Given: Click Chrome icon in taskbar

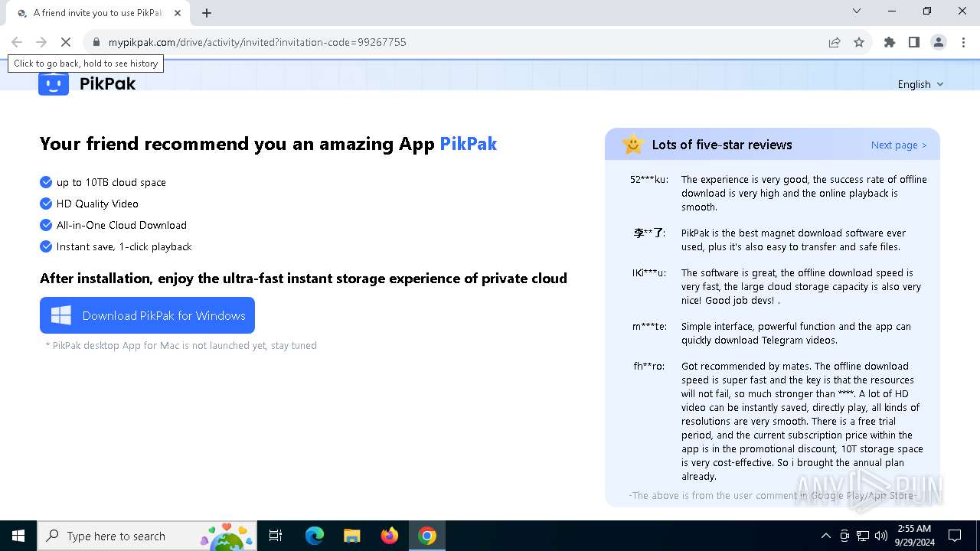Looking at the screenshot, I should pos(427,536).
